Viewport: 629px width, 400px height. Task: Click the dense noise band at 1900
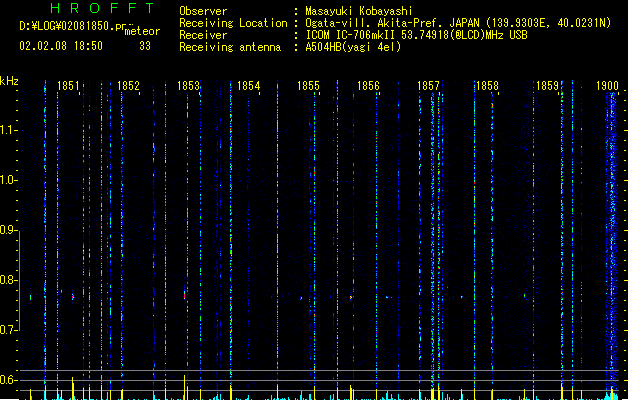pyautogui.click(x=611, y=241)
